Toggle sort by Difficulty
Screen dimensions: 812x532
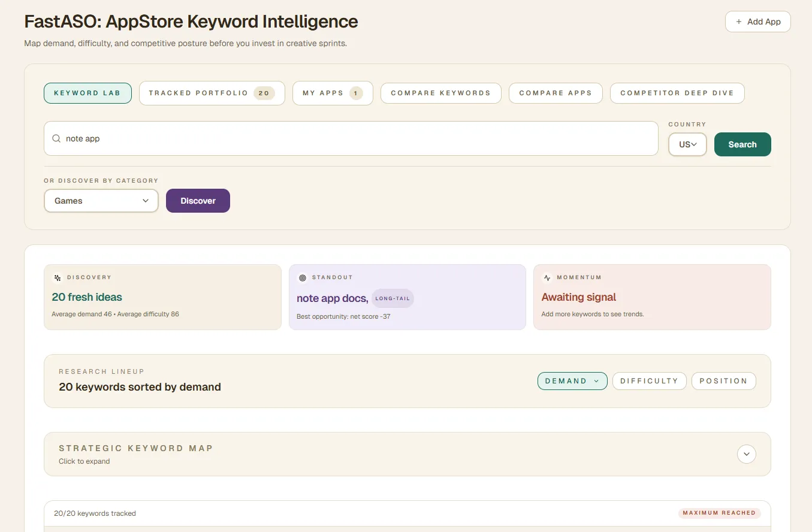(x=649, y=381)
